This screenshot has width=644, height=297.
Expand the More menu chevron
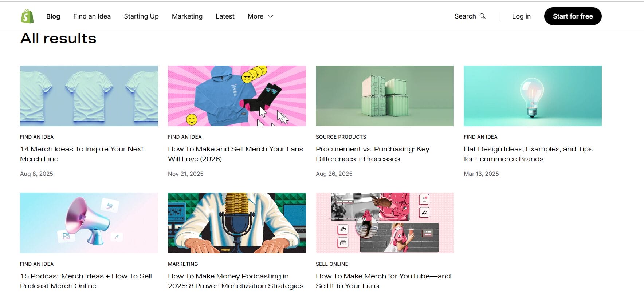click(x=271, y=16)
